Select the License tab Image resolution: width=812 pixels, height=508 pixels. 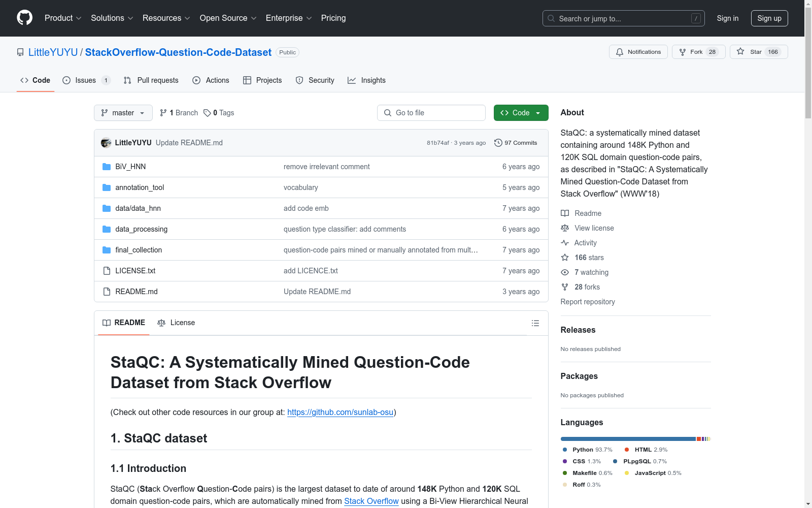(x=176, y=323)
